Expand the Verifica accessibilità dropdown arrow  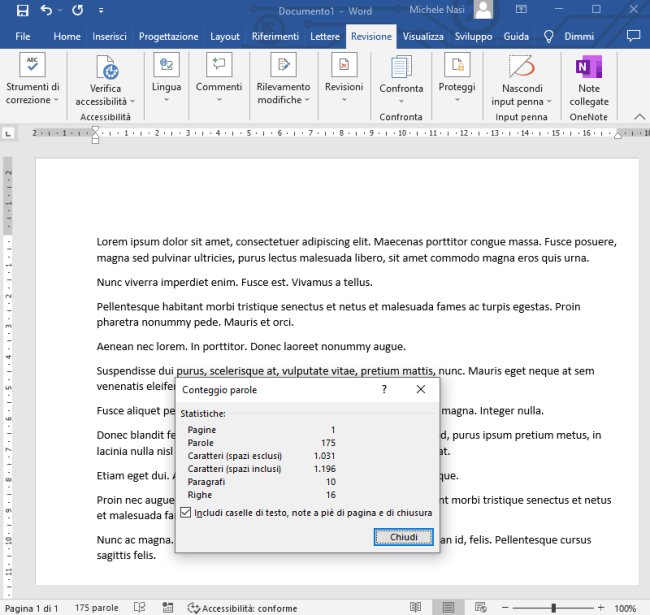tap(133, 101)
